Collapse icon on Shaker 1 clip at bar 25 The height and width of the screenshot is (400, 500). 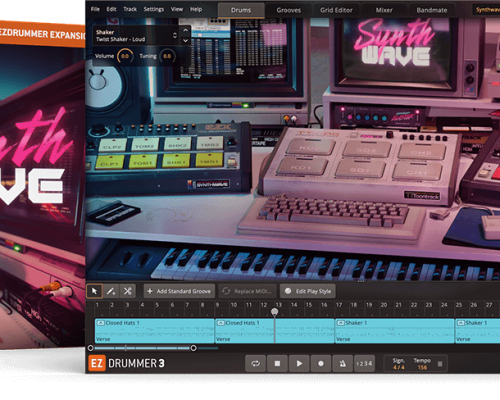[x=461, y=323]
